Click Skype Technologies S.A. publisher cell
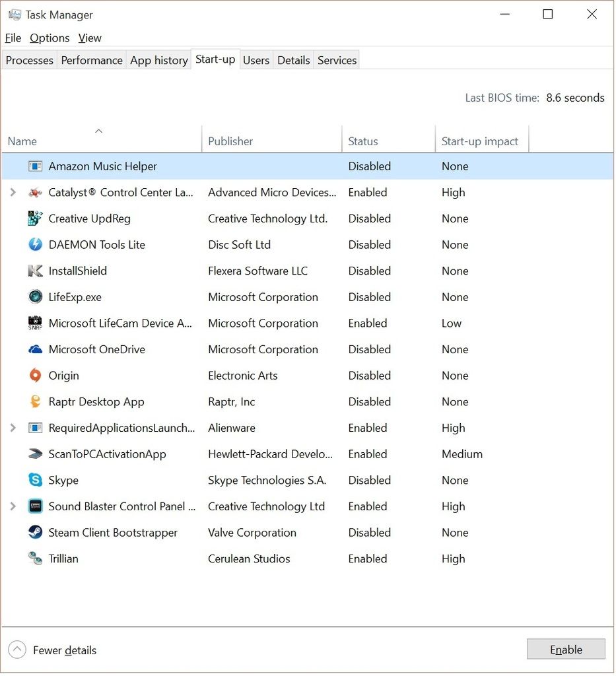Screen dimensions: 616x676 [267, 481]
